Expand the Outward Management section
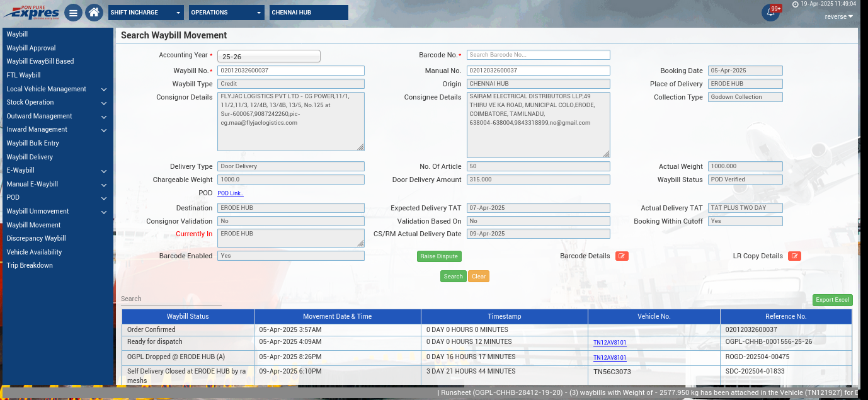The width and height of the screenshot is (868, 400). coord(56,116)
